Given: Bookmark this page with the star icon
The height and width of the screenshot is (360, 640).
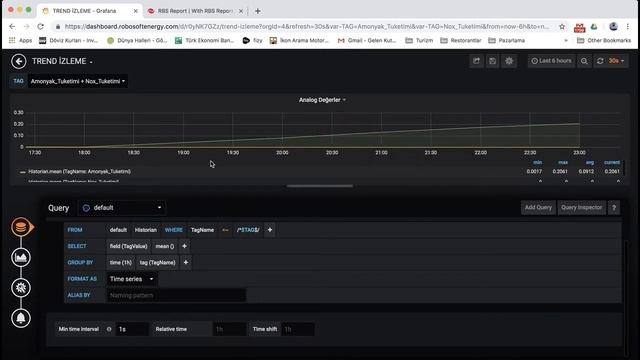Looking at the screenshot, I should (562, 26).
